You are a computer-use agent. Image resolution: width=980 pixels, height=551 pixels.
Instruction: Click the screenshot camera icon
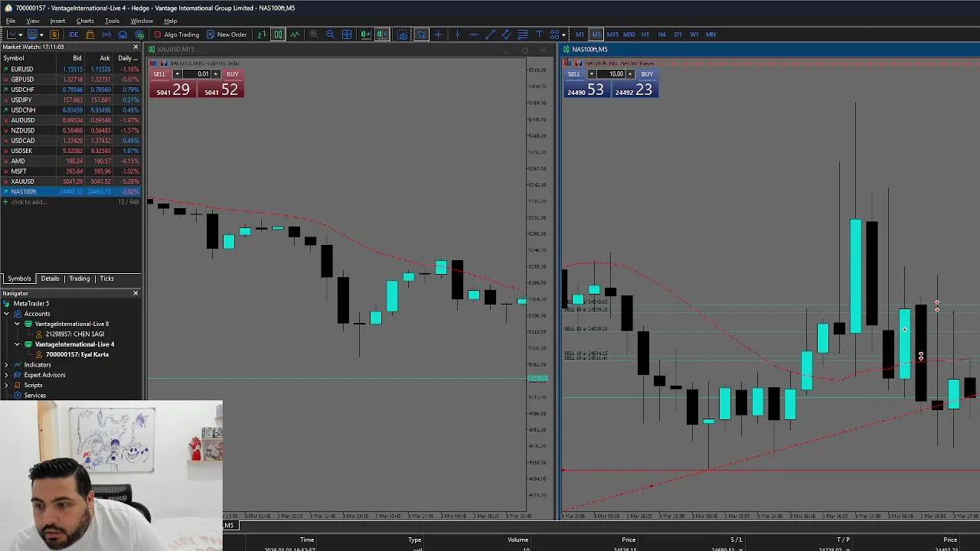[x=403, y=34]
